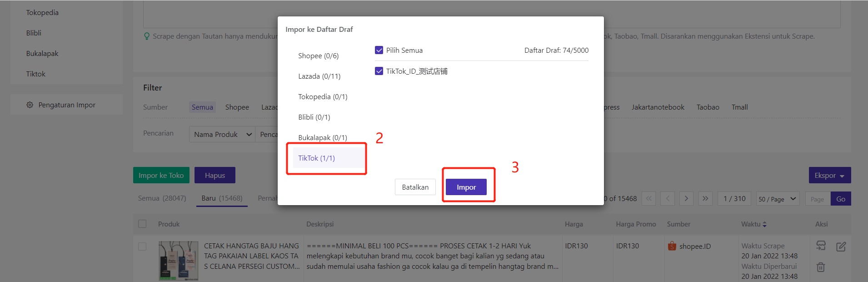The image size is (868, 282).
Task: Click the Go page button
Action: [x=841, y=199]
